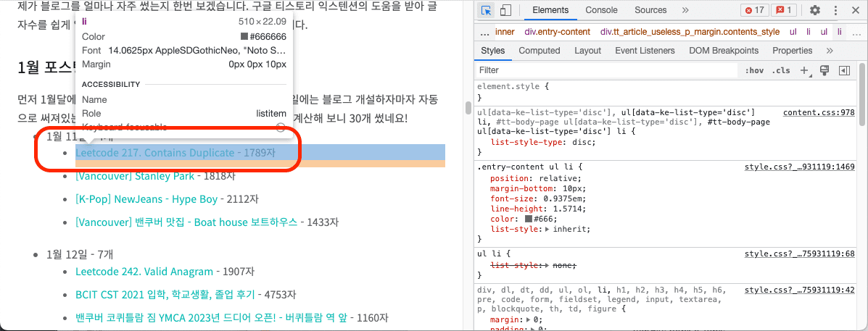Screen dimensions: 868x331
Task: Select div.tt_article_useless_p_margin.contents_style breadcrumb
Action: pos(690,32)
